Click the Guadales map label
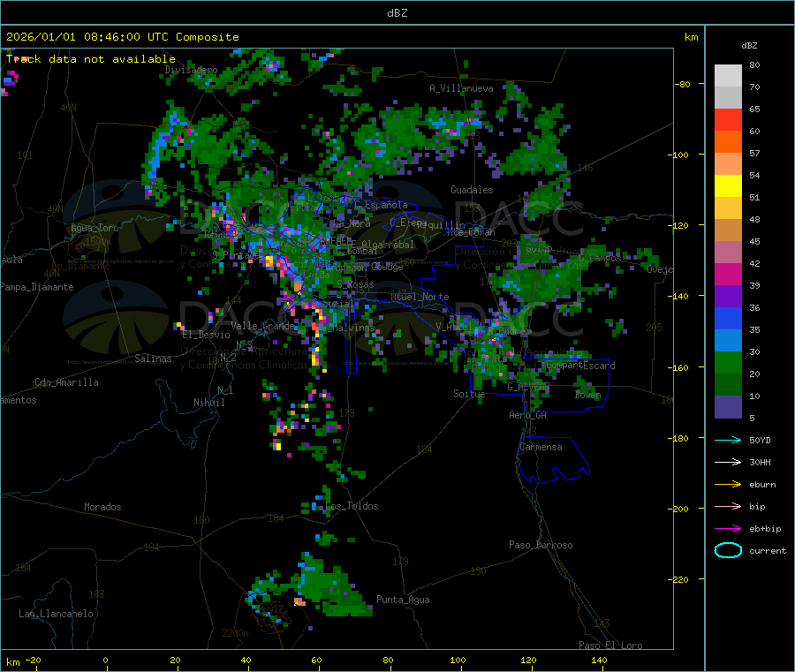The height and width of the screenshot is (672, 795). click(472, 190)
